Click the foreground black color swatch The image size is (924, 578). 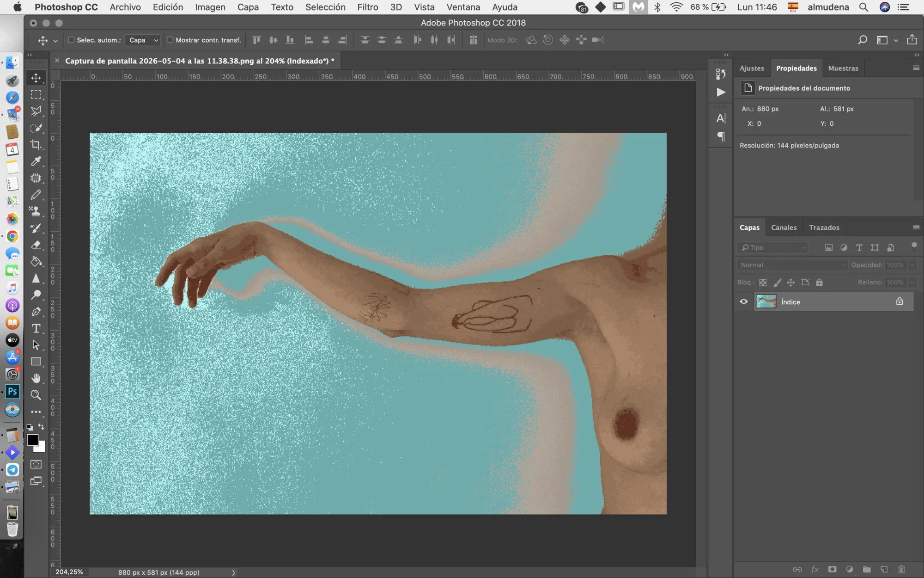pyautogui.click(x=32, y=440)
